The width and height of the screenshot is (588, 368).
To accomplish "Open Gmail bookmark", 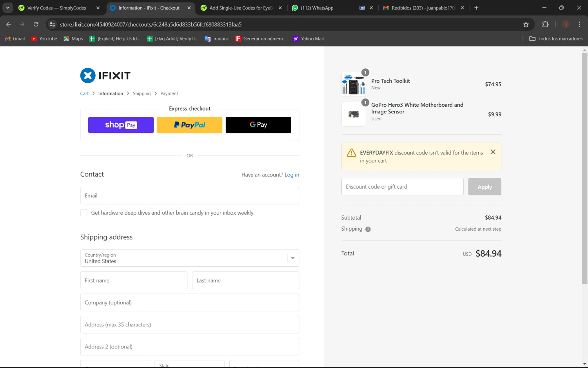I will 15,38.
